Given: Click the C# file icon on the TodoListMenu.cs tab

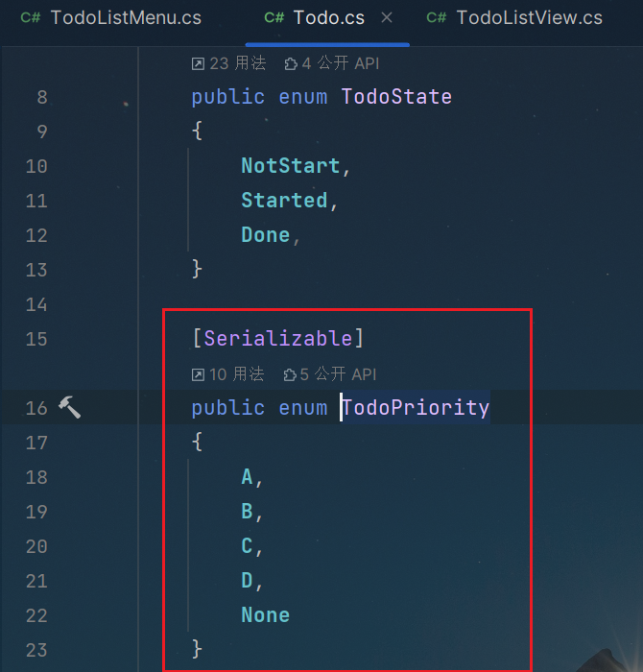Looking at the screenshot, I should pos(31,18).
